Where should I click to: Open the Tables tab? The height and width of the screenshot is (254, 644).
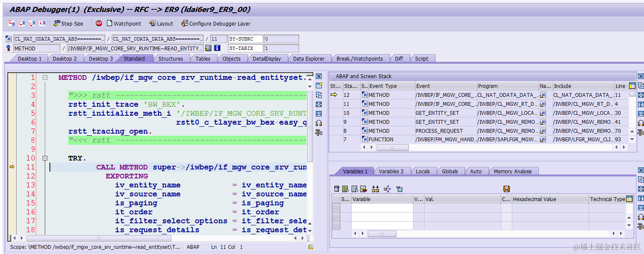pyautogui.click(x=203, y=58)
